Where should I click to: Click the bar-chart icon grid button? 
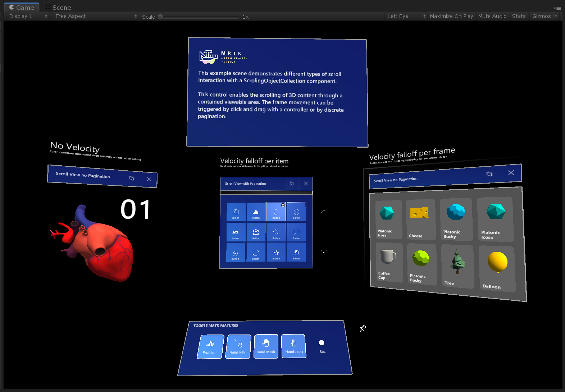pyautogui.click(x=256, y=212)
